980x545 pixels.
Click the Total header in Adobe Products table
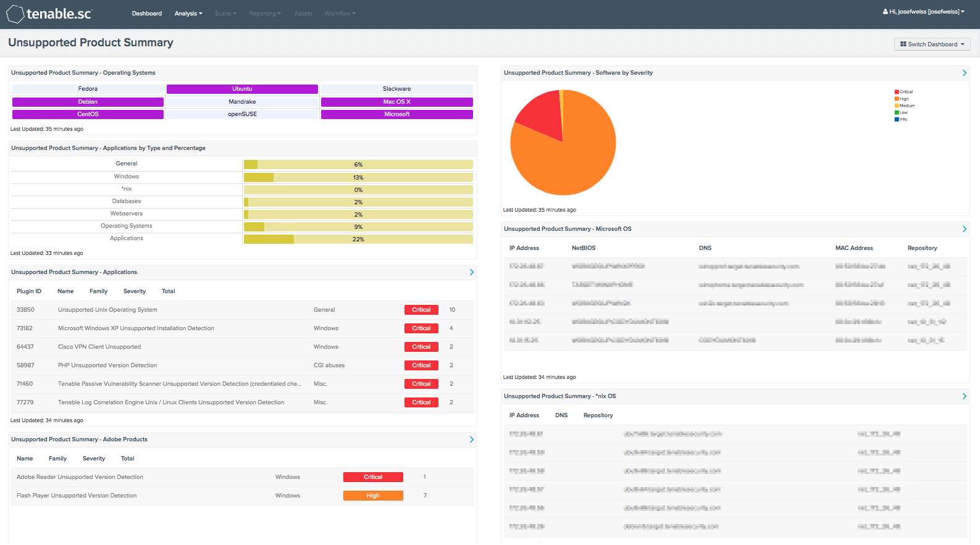click(128, 459)
